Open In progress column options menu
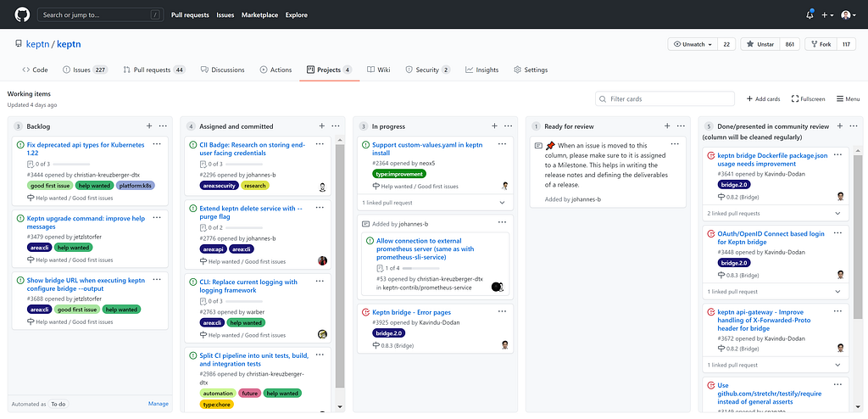 pos(509,126)
